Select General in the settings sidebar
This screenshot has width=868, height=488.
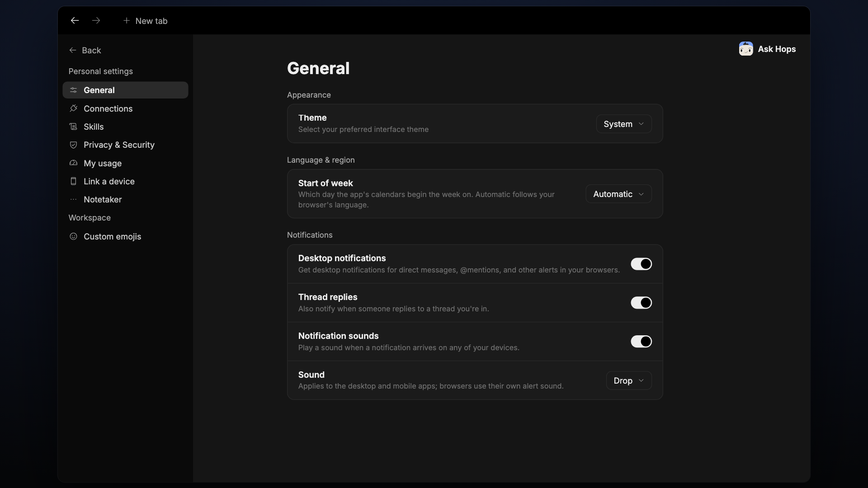click(125, 90)
